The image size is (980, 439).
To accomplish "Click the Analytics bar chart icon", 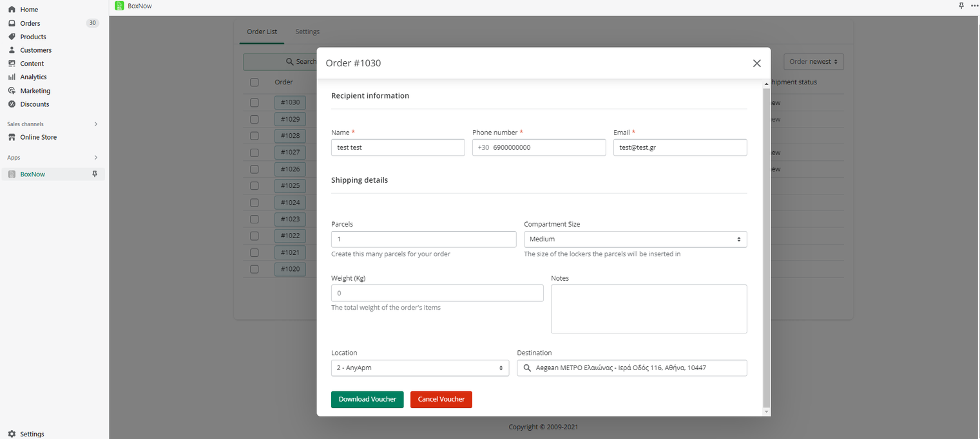I will (x=12, y=77).
